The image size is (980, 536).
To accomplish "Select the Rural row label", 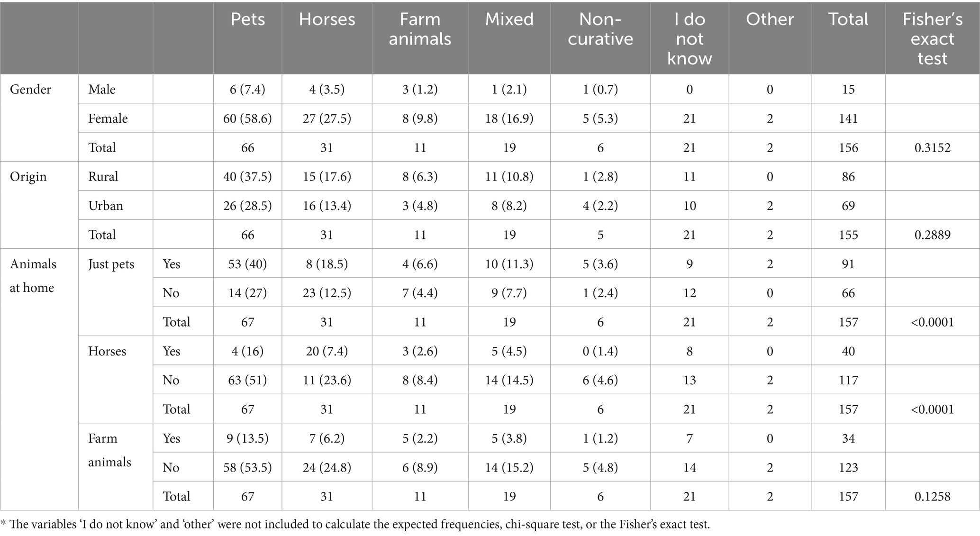I will click(103, 176).
